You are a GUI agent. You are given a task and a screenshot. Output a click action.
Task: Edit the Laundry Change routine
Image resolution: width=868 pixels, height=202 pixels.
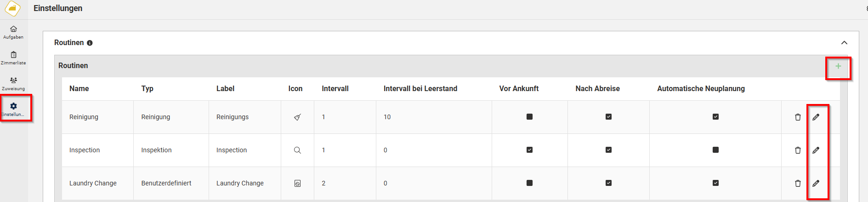pos(816,183)
